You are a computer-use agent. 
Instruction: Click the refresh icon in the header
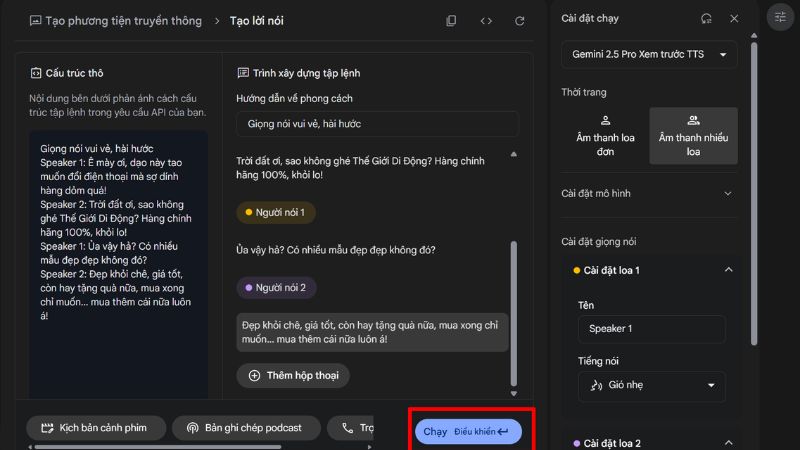519,21
